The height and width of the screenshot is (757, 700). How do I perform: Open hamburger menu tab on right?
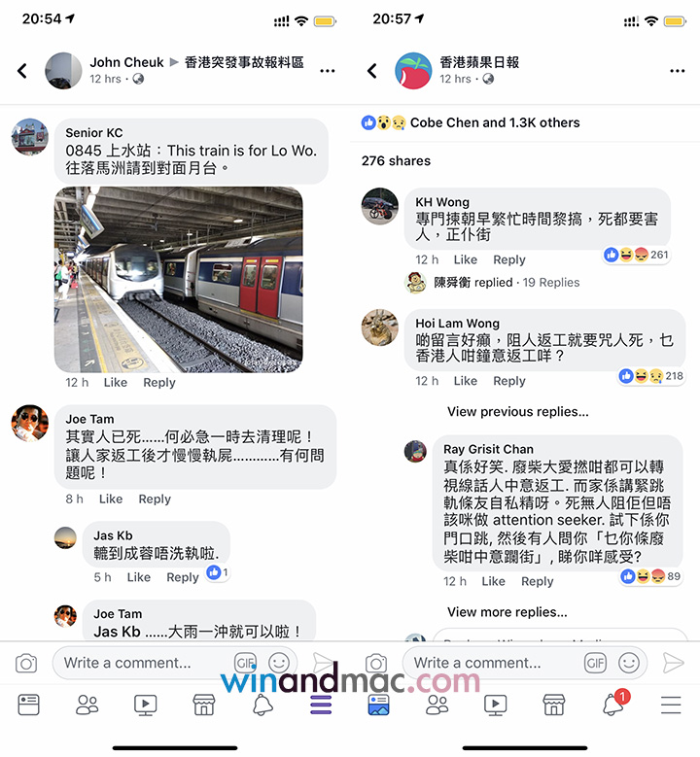(671, 705)
